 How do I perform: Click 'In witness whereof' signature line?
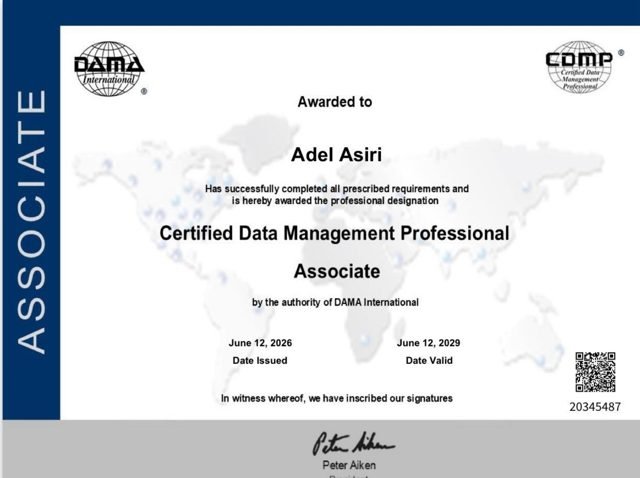(337, 398)
